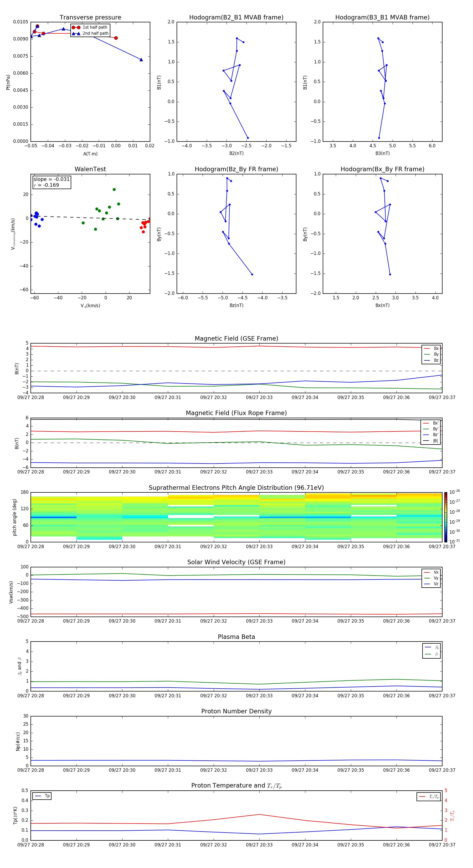473x868 pixels.
Task: Click the 'Vy' legend entry
Action: click(x=431, y=578)
